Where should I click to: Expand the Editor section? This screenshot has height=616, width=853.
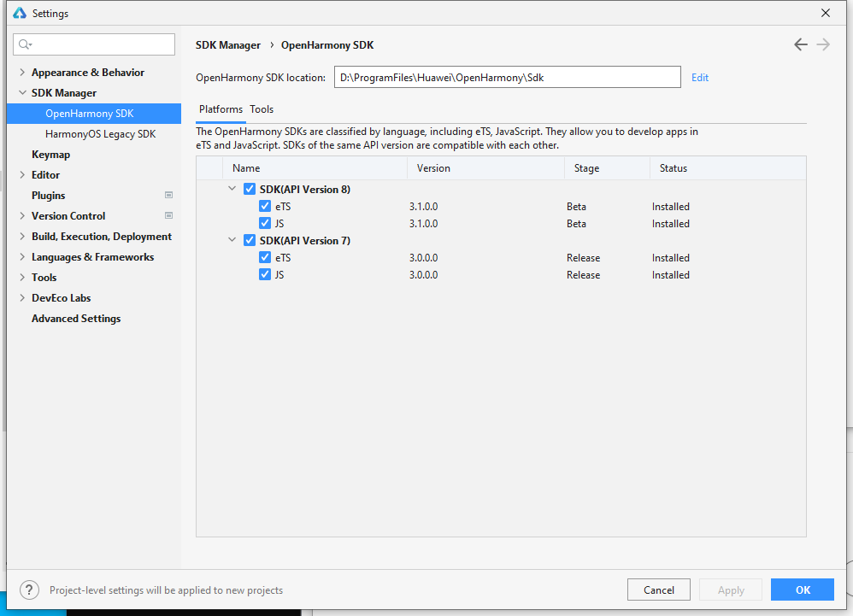point(22,175)
